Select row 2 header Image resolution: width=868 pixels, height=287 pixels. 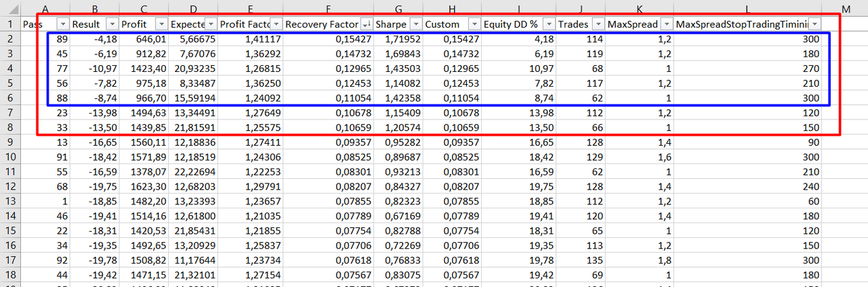click(10, 38)
